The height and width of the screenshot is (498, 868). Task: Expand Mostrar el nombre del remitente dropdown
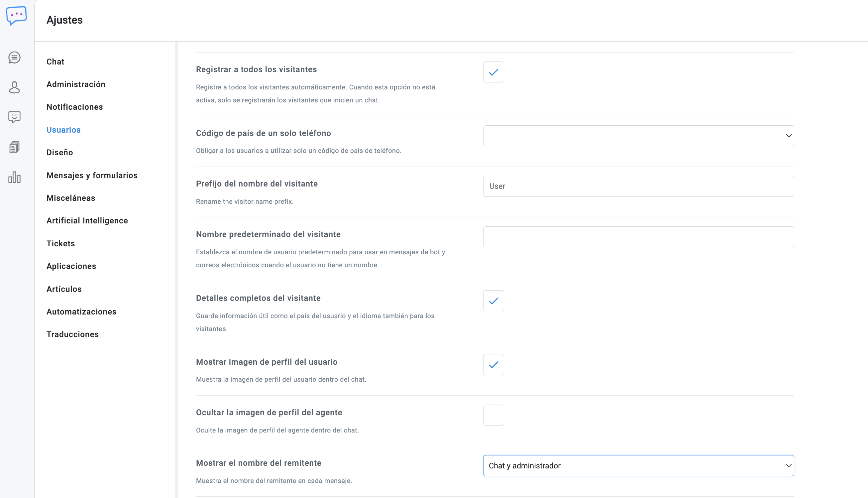point(638,465)
